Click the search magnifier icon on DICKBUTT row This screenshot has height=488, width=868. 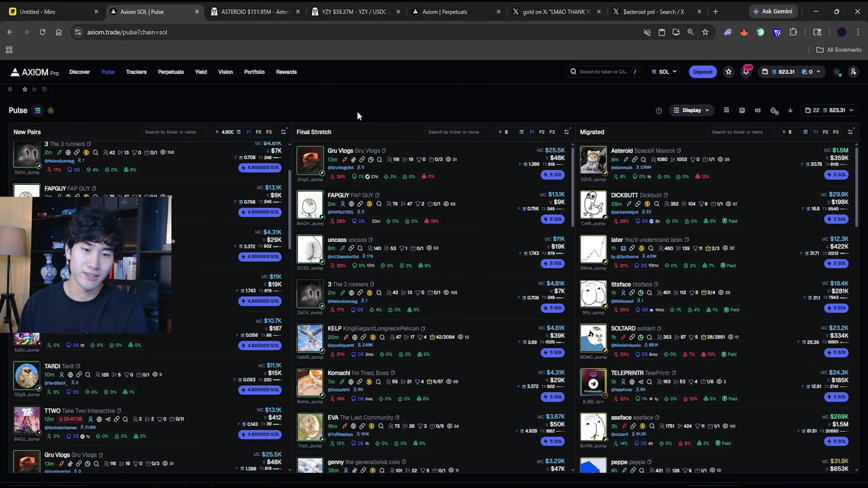point(657,204)
